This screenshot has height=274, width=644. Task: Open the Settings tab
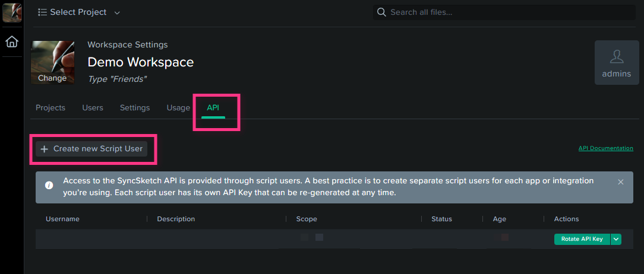tap(135, 108)
